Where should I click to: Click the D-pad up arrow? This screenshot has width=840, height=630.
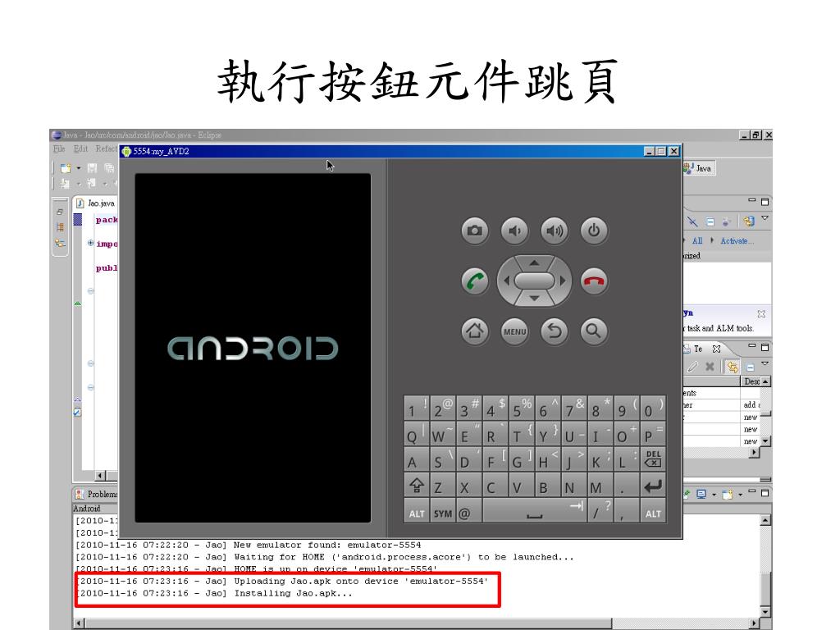click(534, 263)
